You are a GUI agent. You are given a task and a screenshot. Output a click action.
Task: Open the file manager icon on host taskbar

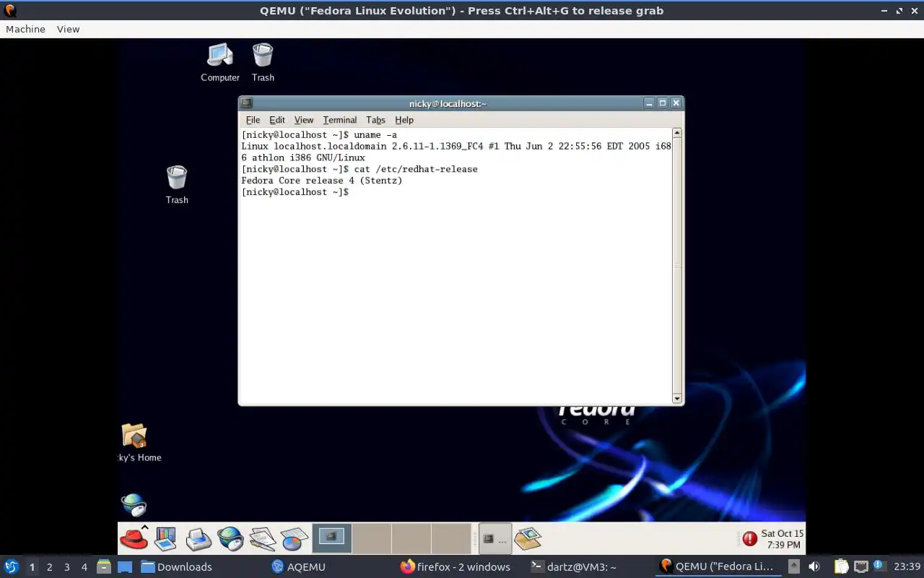pyautogui.click(x=103, y=566)
